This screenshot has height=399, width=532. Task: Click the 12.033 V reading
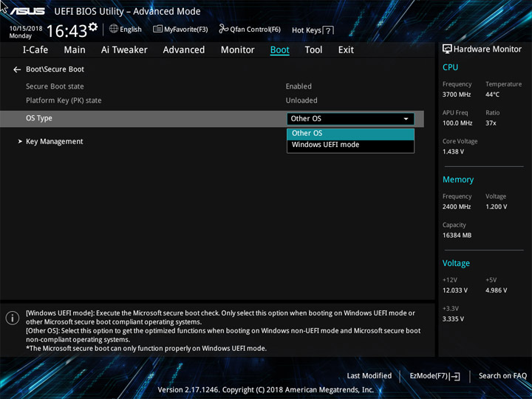[455, 290]
